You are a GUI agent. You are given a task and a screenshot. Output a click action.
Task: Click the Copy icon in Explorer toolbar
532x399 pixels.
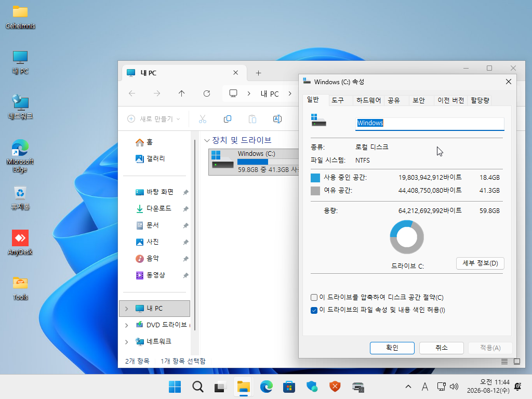228,119
